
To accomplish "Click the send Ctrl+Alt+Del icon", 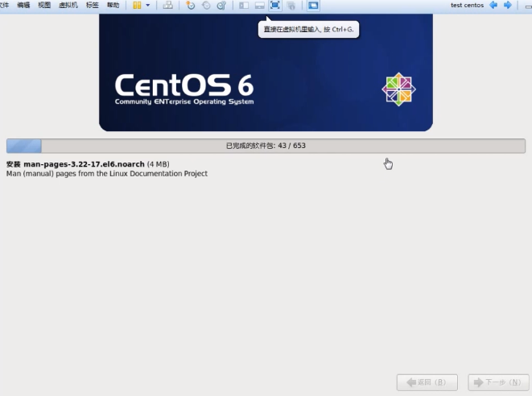I will [168, 5].
